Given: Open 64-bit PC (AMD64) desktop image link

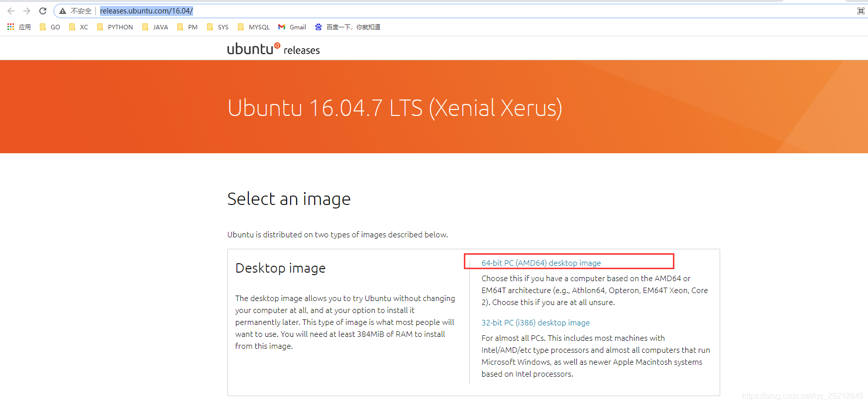Looking at the screenshot, I should [x=541, y=263].
